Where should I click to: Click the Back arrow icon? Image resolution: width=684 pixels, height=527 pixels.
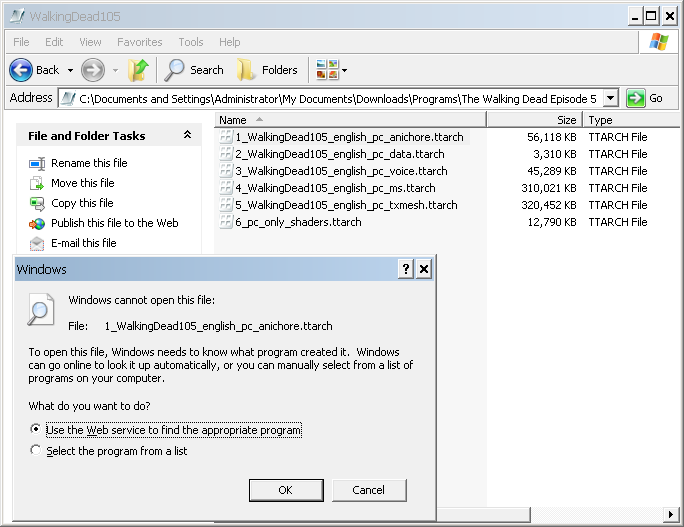click(21, 70)
